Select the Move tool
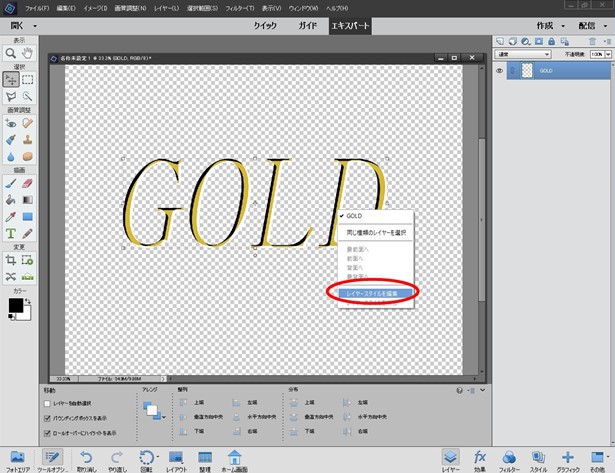 11,80
